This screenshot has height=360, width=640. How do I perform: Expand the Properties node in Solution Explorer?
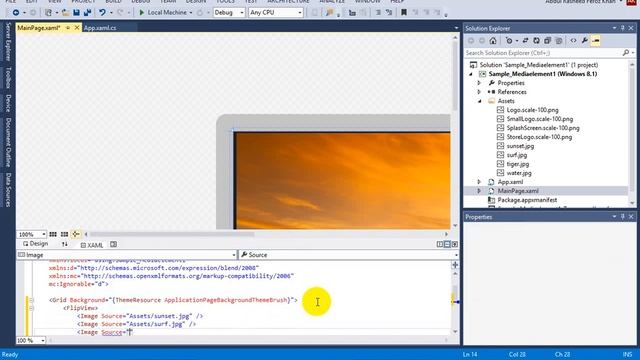(x=479, y=83)
